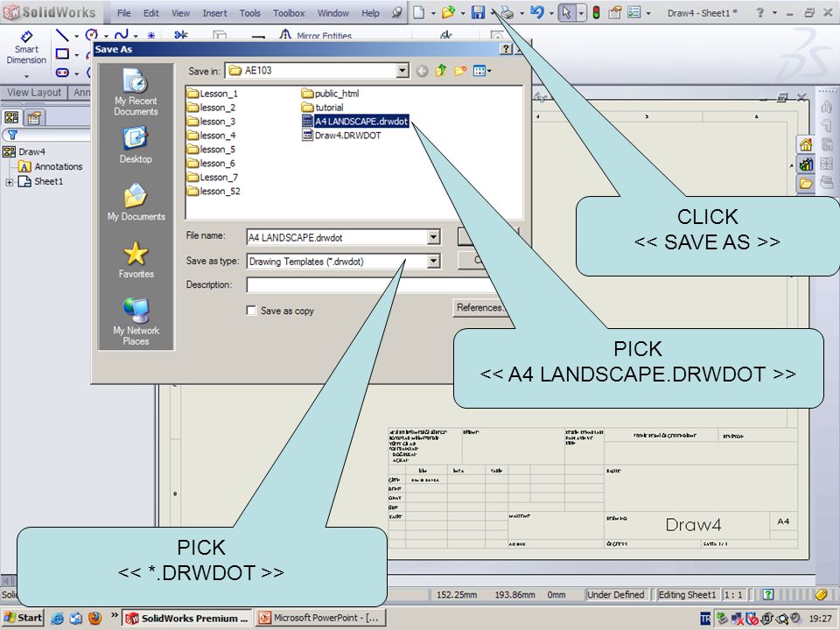The height and width of the screenshot is (630, 840).
Task: Create a new folder in Save As dialog
Action: coord(459,70)
